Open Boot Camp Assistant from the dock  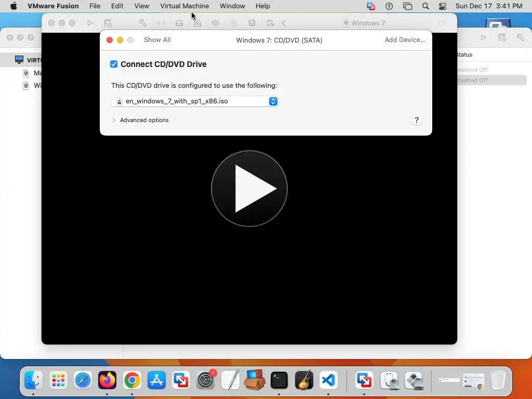point(414,380)
